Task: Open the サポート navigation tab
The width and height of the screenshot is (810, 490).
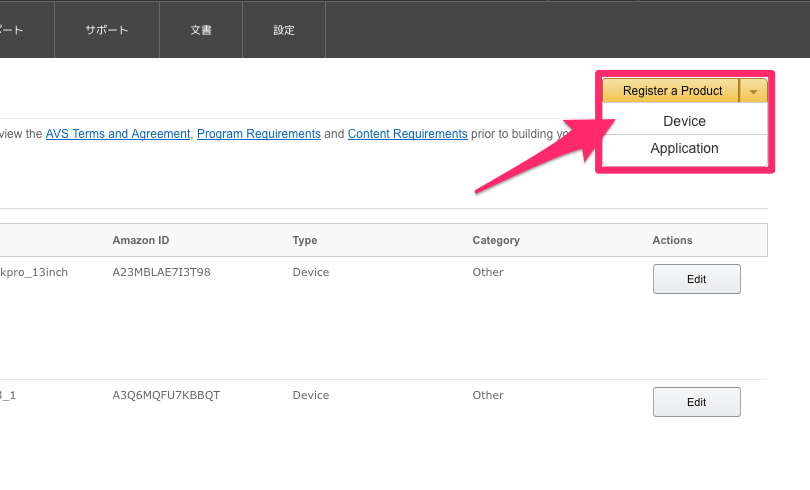Action: [106, 30]
